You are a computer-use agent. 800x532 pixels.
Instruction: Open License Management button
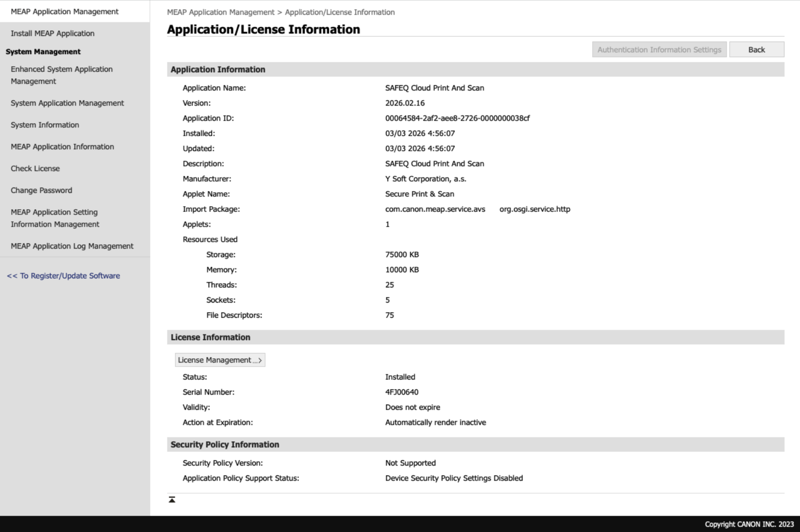click(220, 360)
